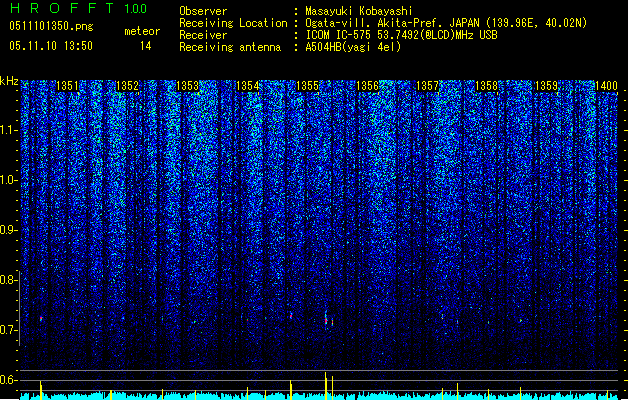Click the 1400 time marker
This screenshot has width=629, height=400.
tap(606, 86)
